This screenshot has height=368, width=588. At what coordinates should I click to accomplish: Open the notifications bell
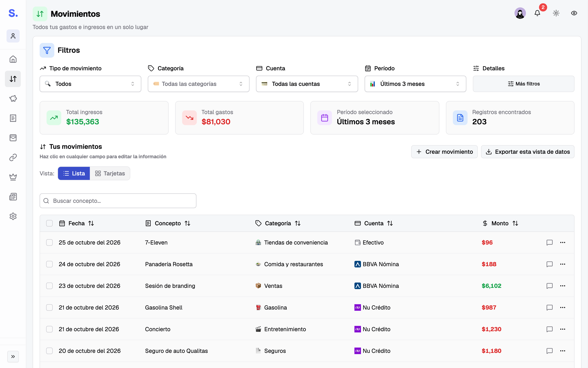[537, 13]
